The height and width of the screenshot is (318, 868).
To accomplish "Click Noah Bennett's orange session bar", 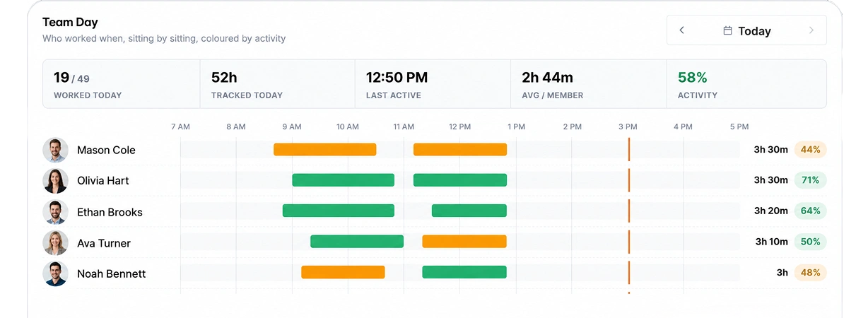I will tap(343, 272).
